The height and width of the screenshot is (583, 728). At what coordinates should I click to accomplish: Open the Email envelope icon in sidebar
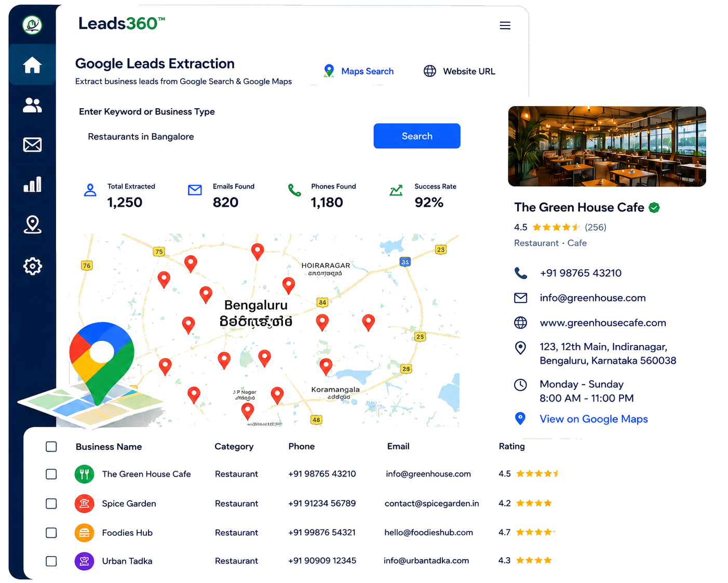click(32, 144)
